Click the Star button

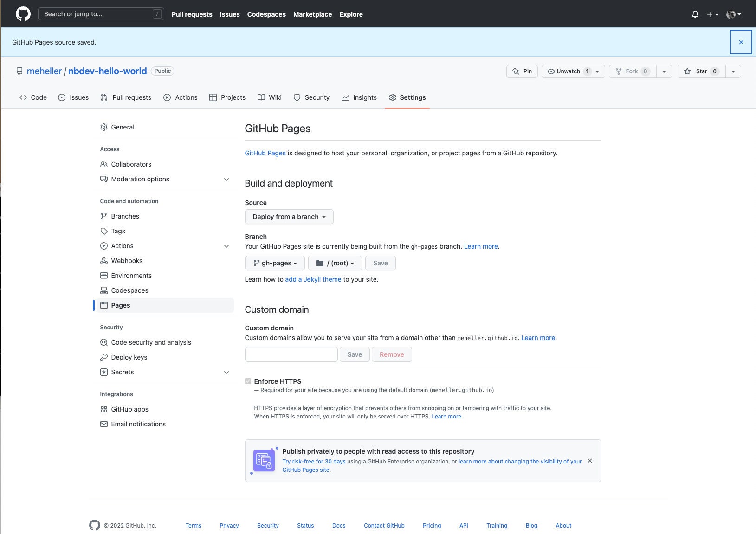point(701,71)
